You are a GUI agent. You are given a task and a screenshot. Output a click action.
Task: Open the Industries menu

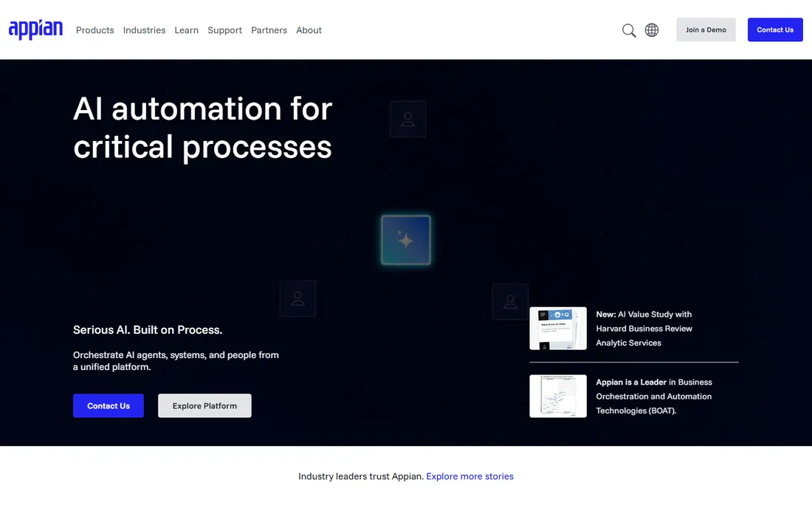[x=144, y=30]
